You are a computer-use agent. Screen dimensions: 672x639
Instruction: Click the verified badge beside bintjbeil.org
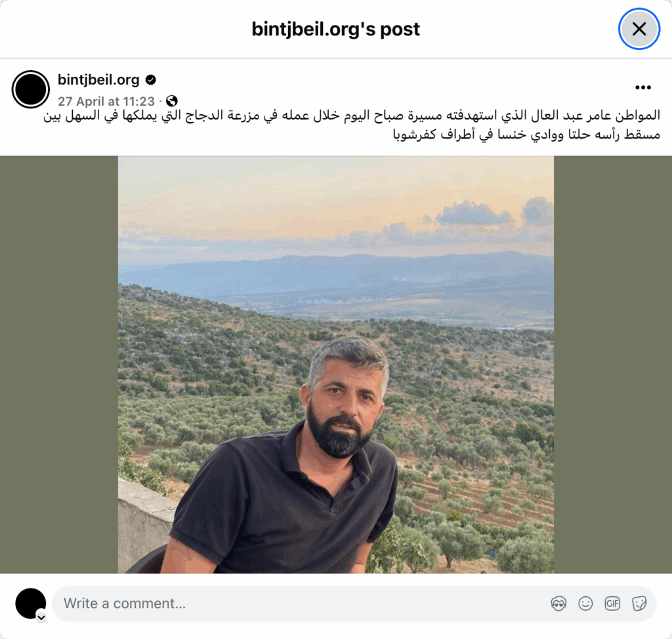point(150,79)
